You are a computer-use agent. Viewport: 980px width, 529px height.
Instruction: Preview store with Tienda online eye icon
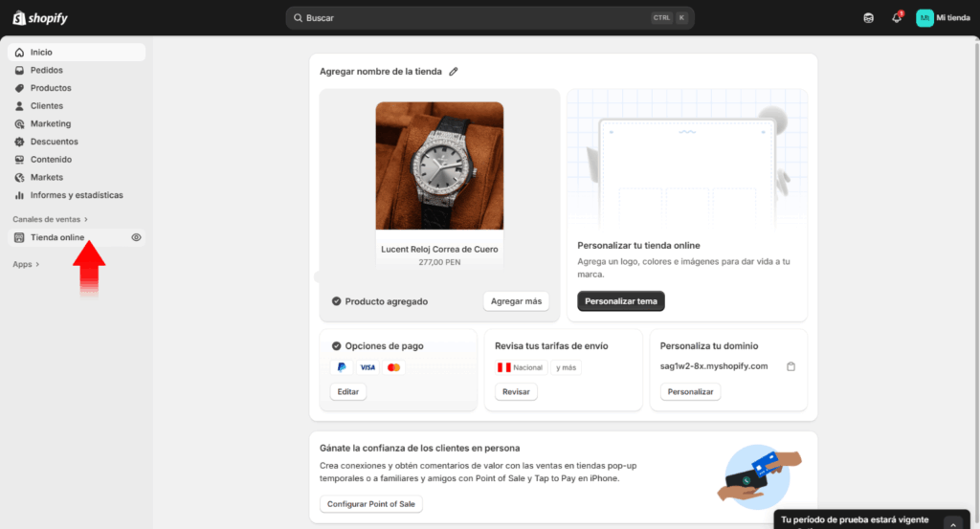136,237
